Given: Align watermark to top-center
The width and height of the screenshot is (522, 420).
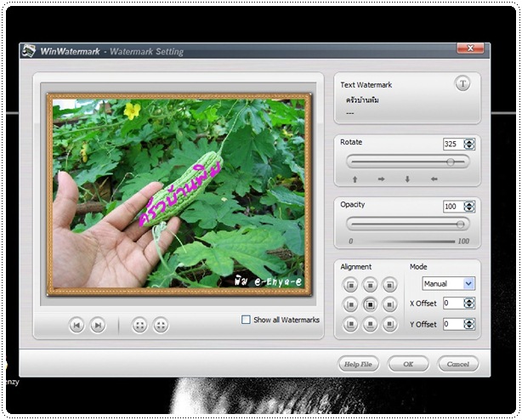Looking at the screenshot, I should (x=370, y=285).
